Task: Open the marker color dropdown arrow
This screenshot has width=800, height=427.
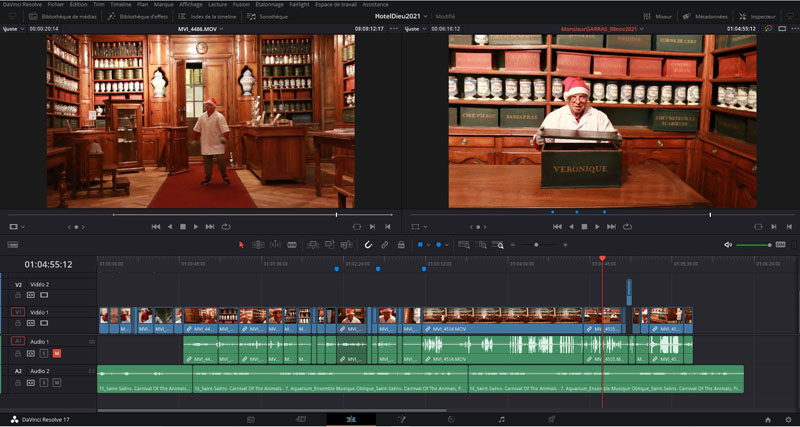Action: [446, 245]
